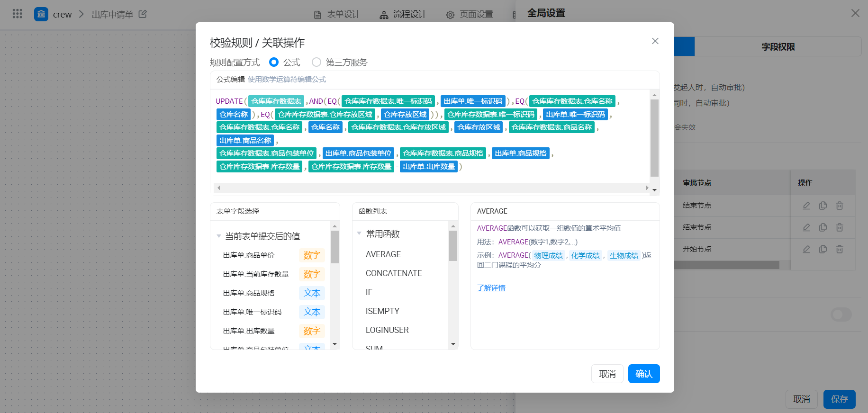Delete the 开始节点 row
Image resolution: width=868 pixels, height=413 pixels.
840,249
